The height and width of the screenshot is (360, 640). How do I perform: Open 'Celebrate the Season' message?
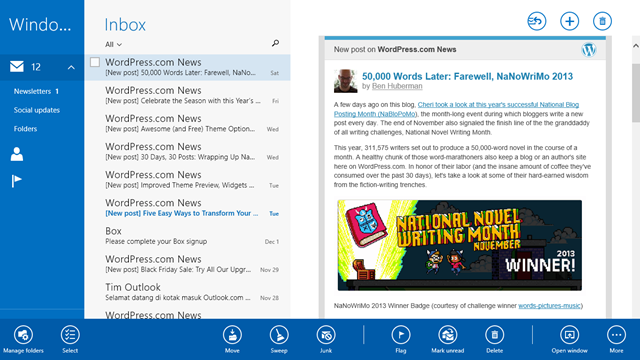click(188, 95)
